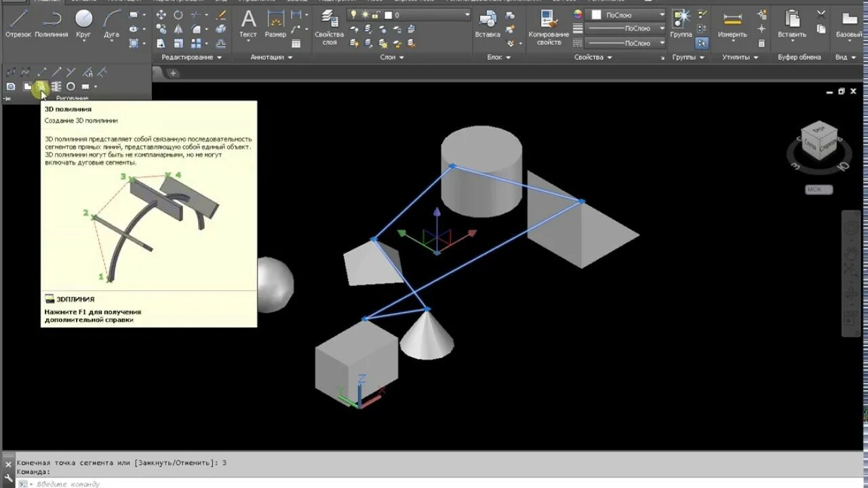868x488 pixels.
Task: Select the Отрезок (line) tool
Action: coord(18,22)
